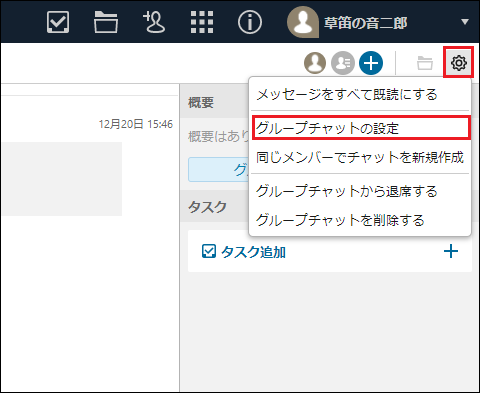480x393 pixels.
Task: Click the 概要はあり placeholder text
Action: pyautogui.click(x=219, y=136)
